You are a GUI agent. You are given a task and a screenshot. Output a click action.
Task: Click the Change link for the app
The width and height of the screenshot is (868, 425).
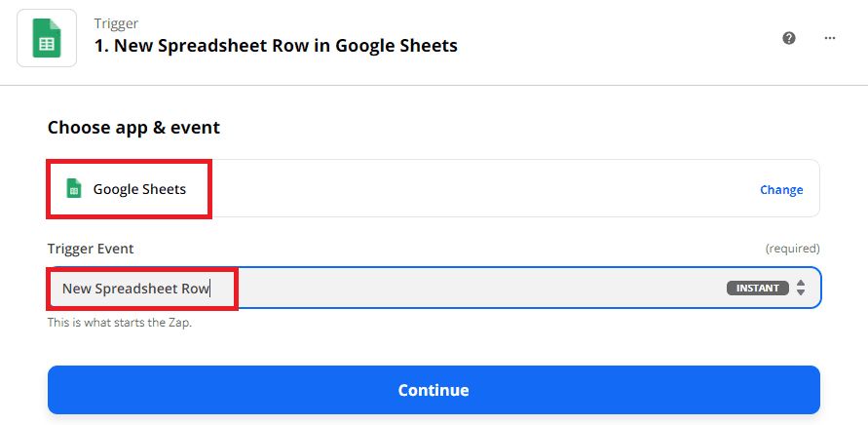pos(781,190)
